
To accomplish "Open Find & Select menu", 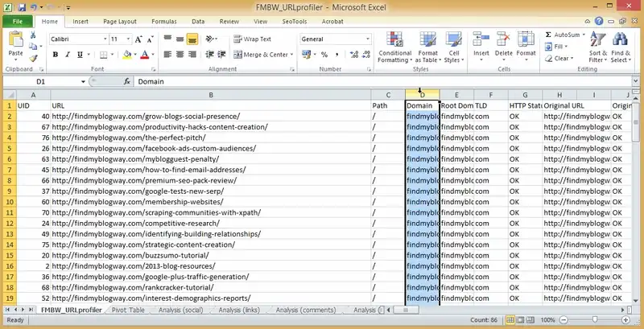I will 620,47.
